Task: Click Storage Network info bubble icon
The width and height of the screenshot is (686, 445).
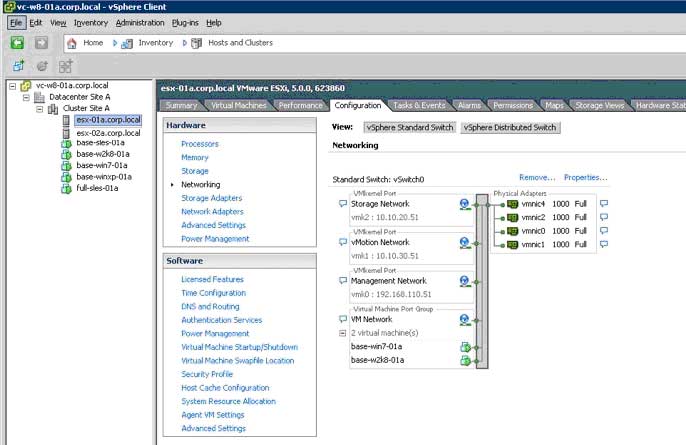Action: [343, 203]
